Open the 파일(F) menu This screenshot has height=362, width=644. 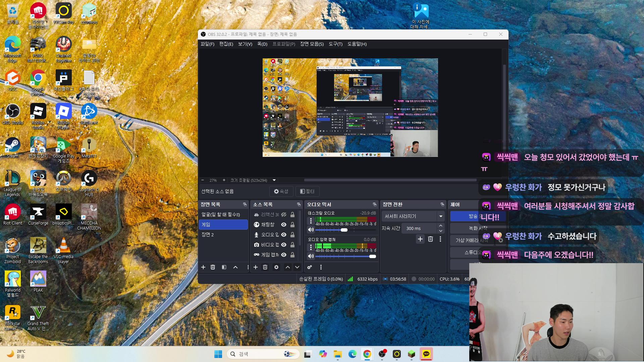click(207, 44)
